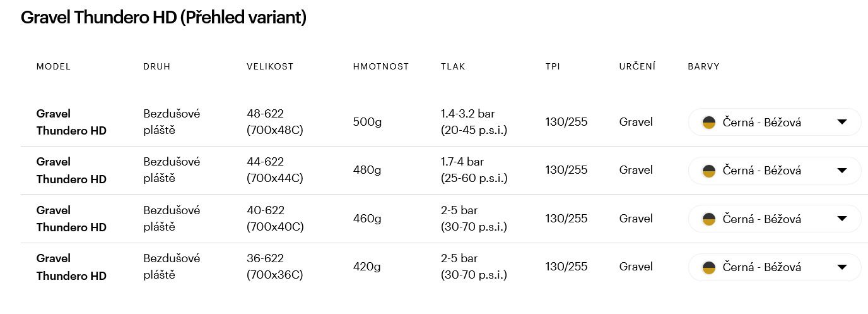Viewport: 868px width, 314px height.
Task: Click the TLAK column header
Action: pyautogui.click(x=453, y=66)
